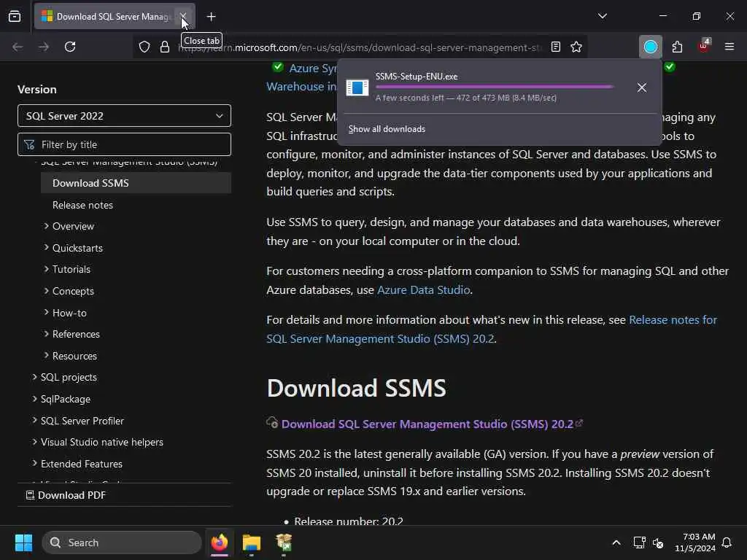Open the notifications bell icon
The height and width of the screenshot is (560, 747).
[x=727, y=542]
